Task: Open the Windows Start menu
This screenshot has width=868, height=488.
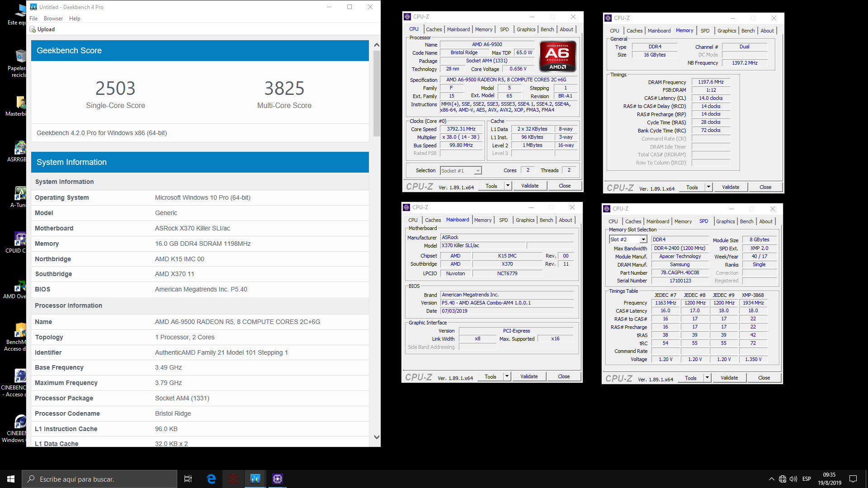Action: pyautogui.click(x=11, y=479)
